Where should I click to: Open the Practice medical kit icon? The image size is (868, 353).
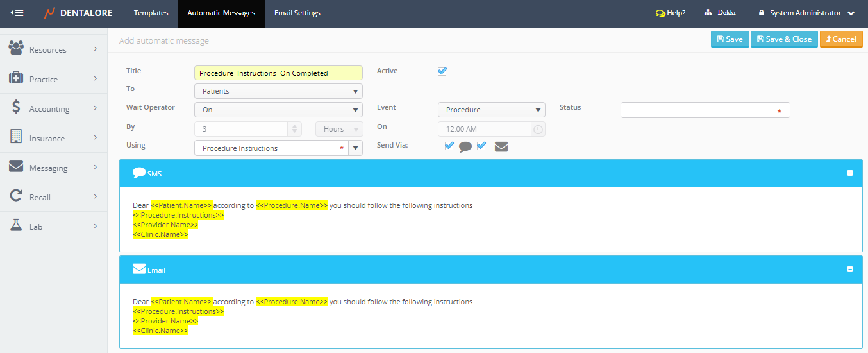pyautogui.click(x=16, y=78)
